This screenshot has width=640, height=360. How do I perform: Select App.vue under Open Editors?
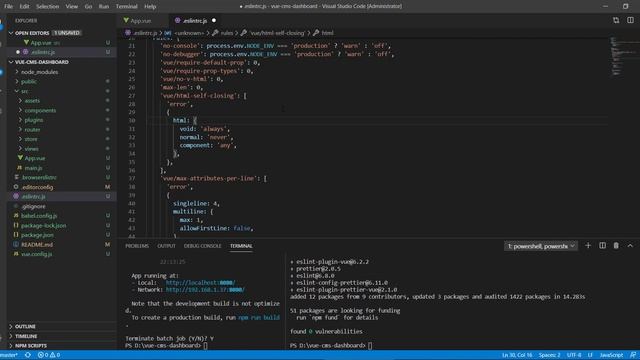pos(41,43)
